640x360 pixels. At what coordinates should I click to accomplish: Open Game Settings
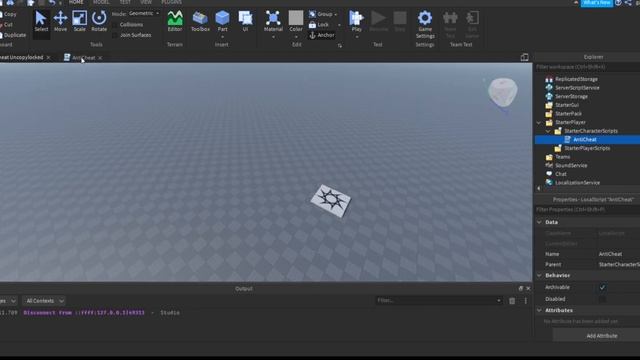425,24
